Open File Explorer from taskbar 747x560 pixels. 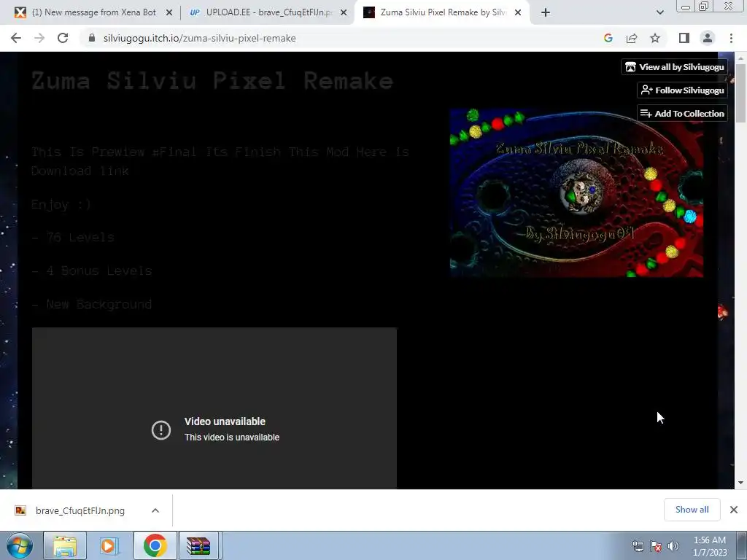pos(65,545)
